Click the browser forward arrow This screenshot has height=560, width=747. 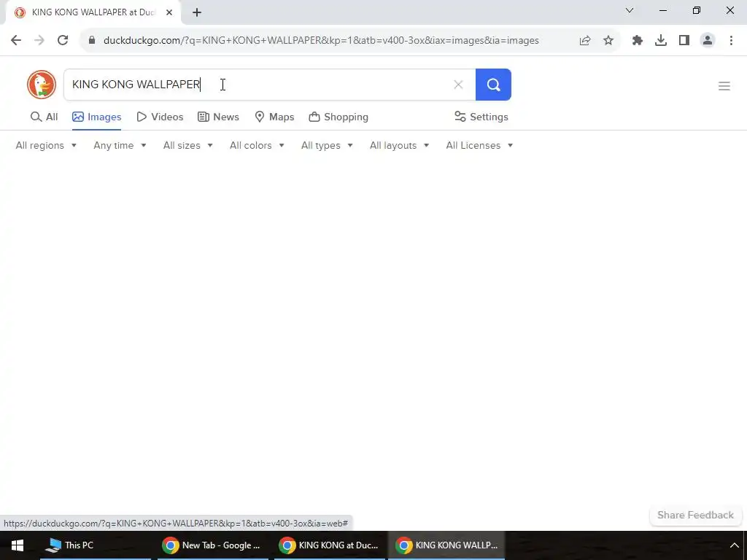click(x=39, y=41)
